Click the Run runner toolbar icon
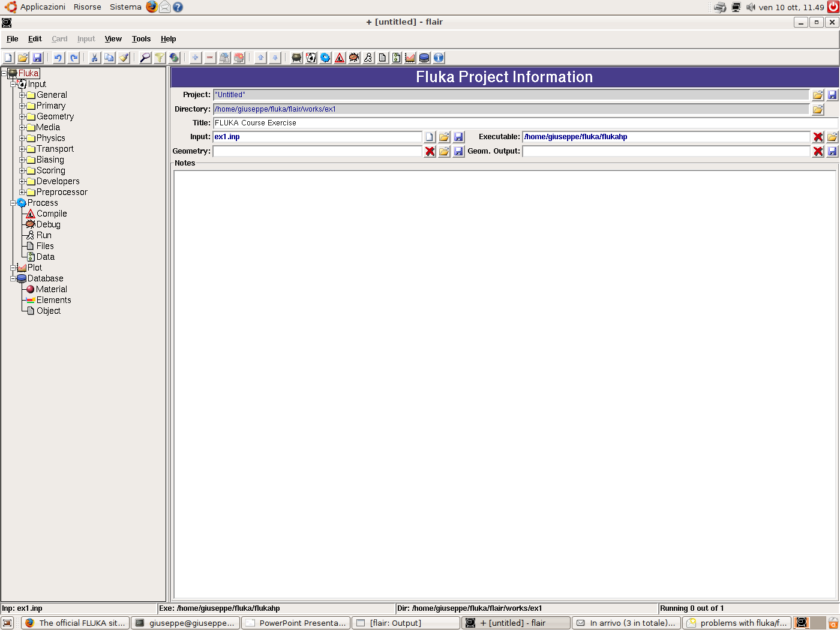The height and width of the screenshot is (630, 840). 368,58
